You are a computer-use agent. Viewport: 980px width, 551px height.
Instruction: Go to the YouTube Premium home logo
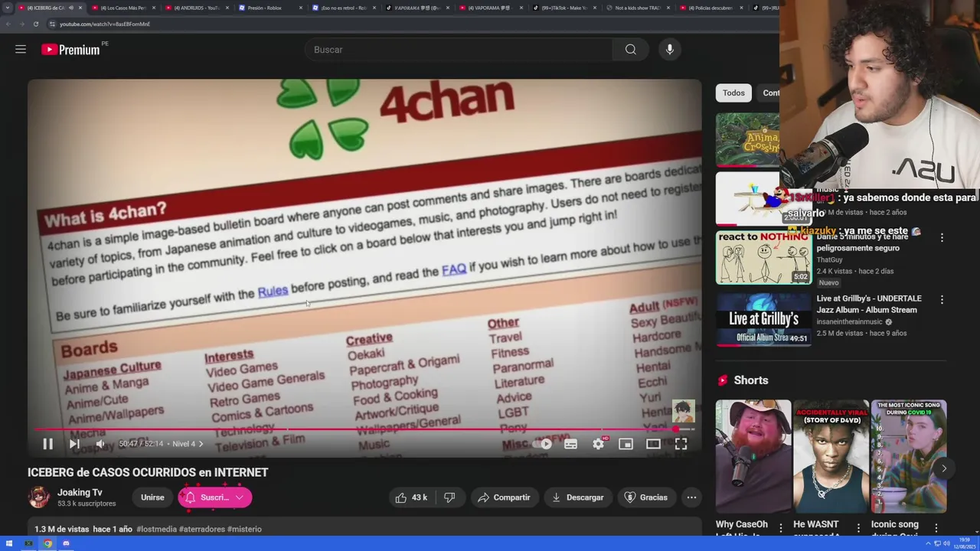70,50
